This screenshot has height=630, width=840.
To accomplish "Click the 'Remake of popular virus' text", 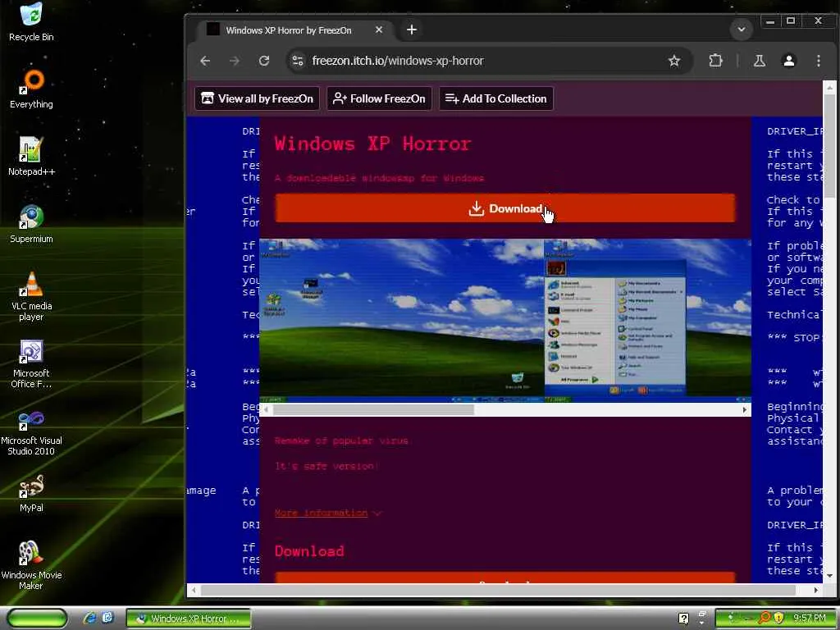I will tap(341, 441).
